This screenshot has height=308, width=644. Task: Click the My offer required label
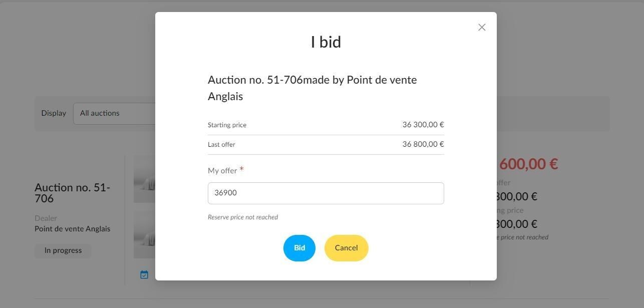[226, 170]
